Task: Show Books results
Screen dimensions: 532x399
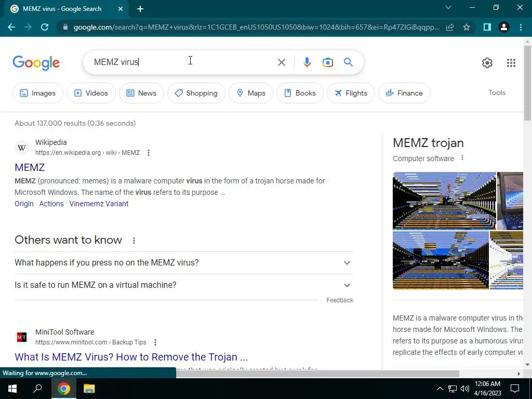Action: 300,93
